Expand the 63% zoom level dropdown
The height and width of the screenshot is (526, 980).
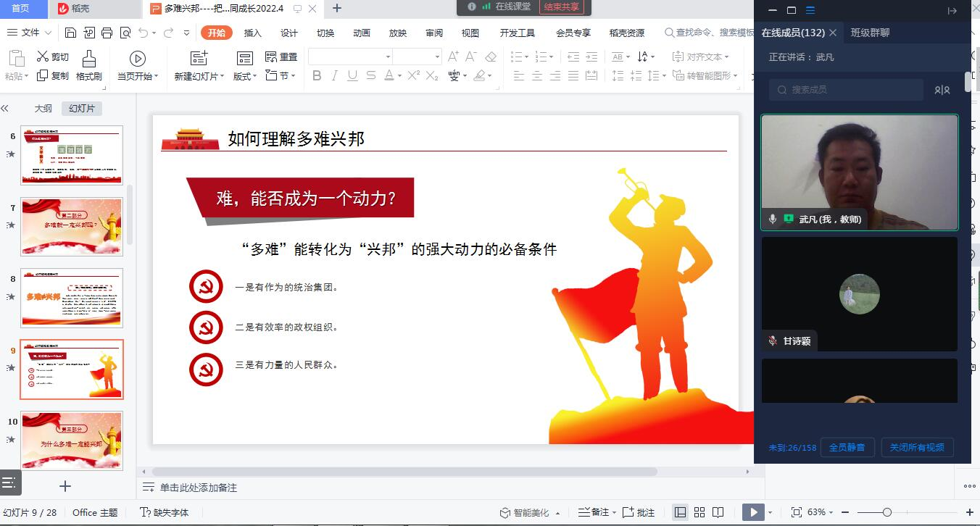(x=831, y=513)
